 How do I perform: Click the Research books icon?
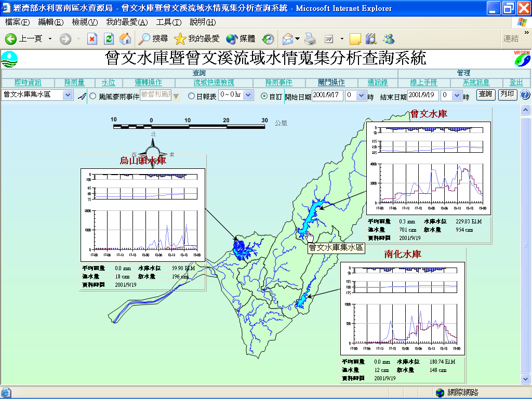[x=371, y=39]
